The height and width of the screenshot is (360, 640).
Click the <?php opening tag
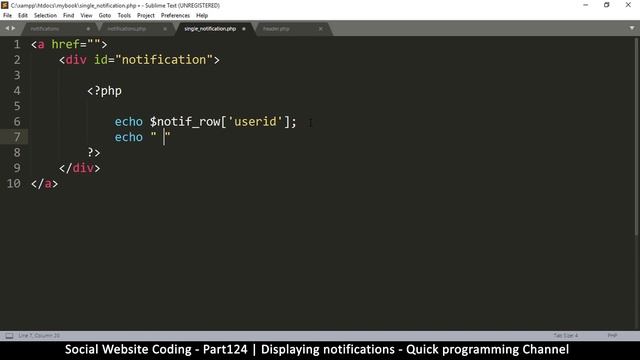(104, 91)
